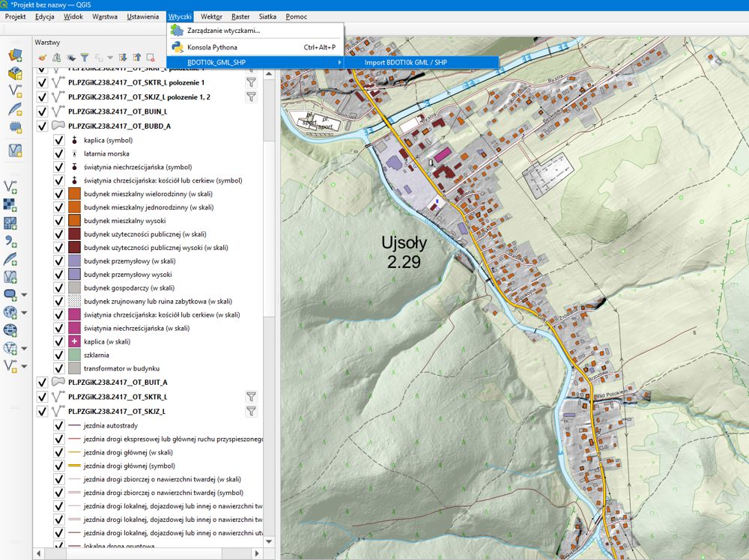Screen dimensions: 749x560
Task: Choose Import BDOT10k GML / SHP submenu item
Action: [x=421, y=62]
